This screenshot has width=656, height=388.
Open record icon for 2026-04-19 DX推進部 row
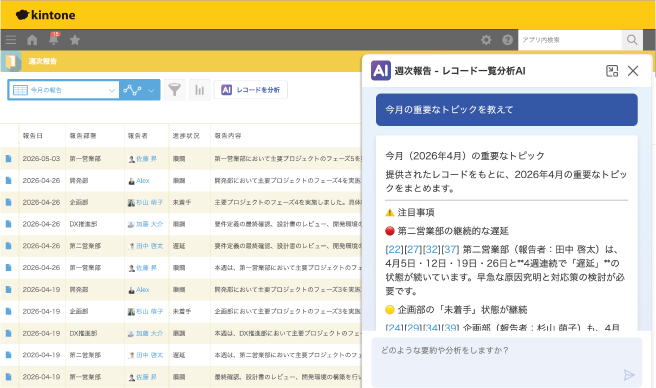click(8, 333)
